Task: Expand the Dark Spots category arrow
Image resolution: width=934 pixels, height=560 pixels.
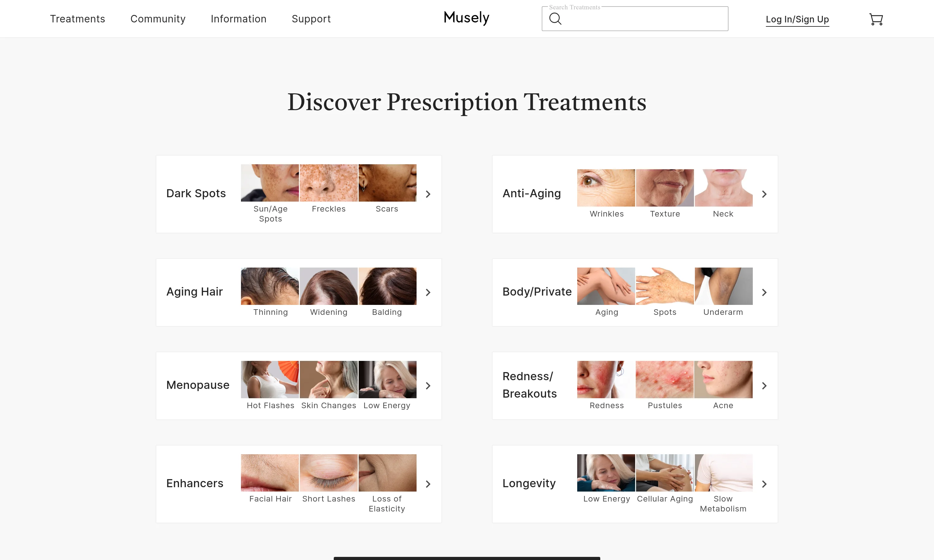Action: click(x=428, y=194)
